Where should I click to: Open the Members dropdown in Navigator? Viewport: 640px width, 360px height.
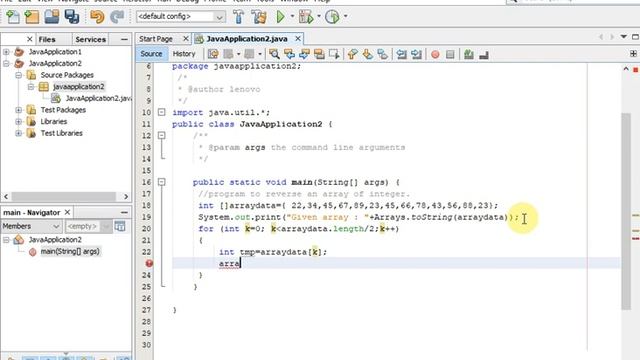tap(31, 226)
